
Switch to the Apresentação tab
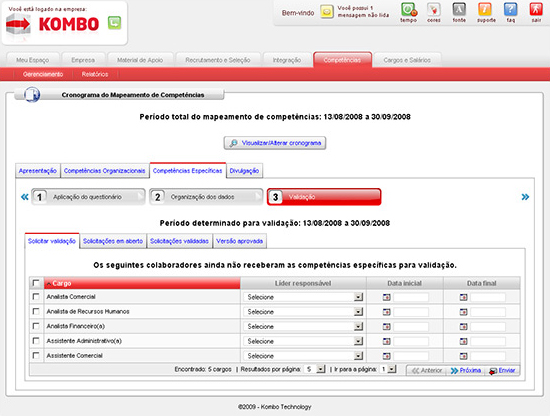click(38, 171)
